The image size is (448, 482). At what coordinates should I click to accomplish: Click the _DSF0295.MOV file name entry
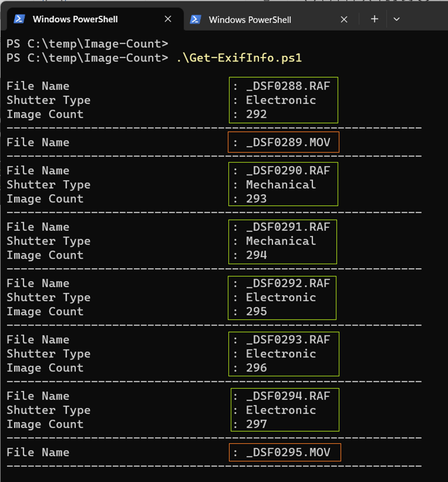pos(288,453)
